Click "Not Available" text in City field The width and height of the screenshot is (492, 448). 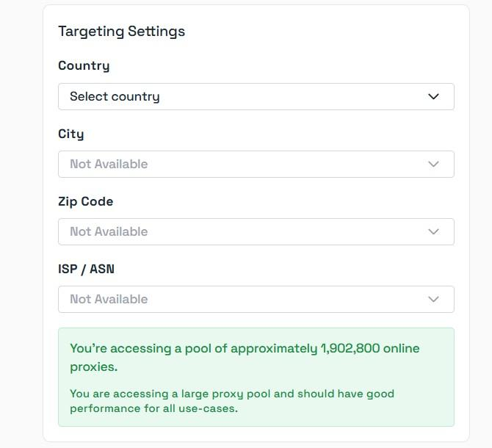coord(109,164)
